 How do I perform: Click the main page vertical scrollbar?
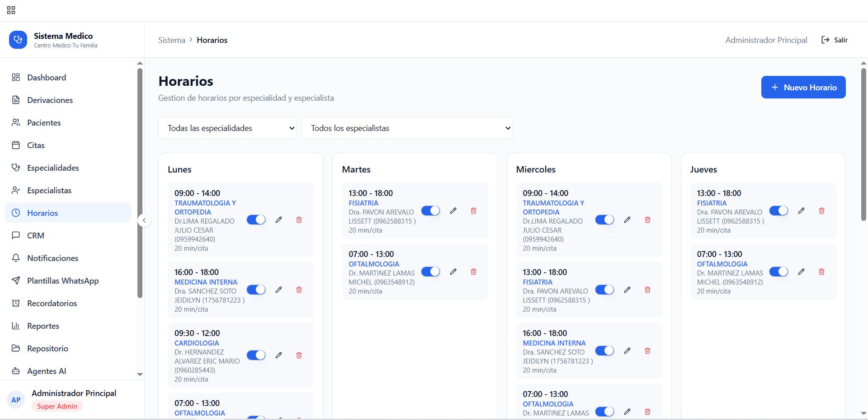click(863, 145)
